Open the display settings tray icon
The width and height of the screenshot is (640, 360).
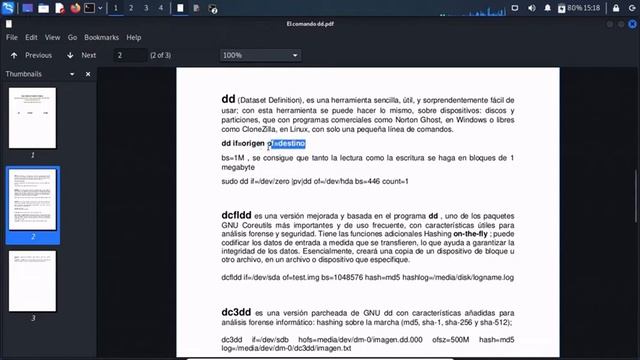[x=515, y=8]
